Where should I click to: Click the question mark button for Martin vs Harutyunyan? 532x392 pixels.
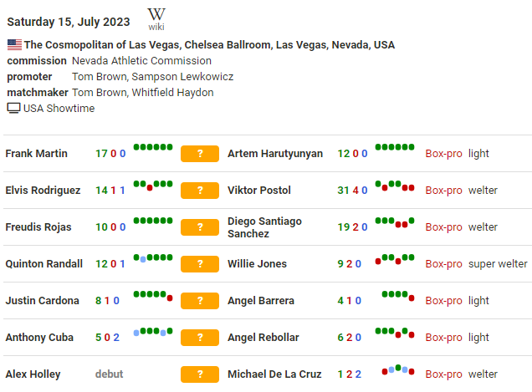coord(200,154)
